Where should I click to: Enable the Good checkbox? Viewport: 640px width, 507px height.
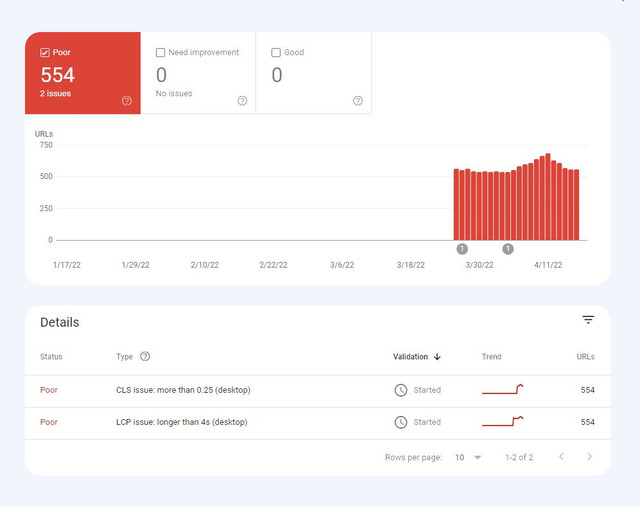point(276,53)
